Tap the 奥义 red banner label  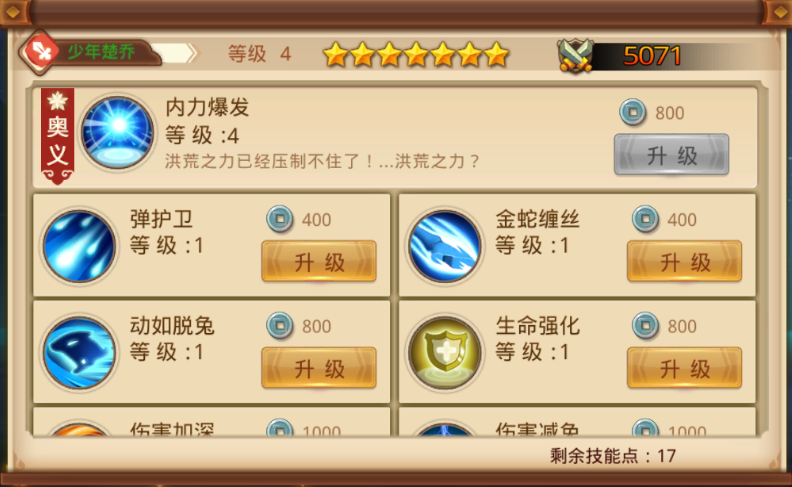(x=57, y=136)
